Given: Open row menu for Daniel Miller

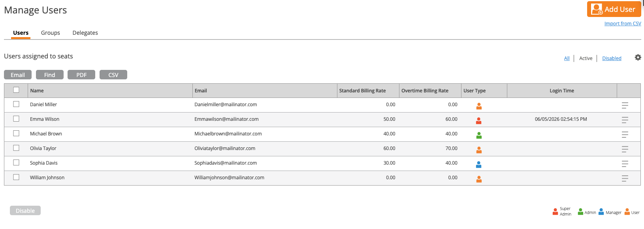Looking at the screenshot, I should click(625, 105).
